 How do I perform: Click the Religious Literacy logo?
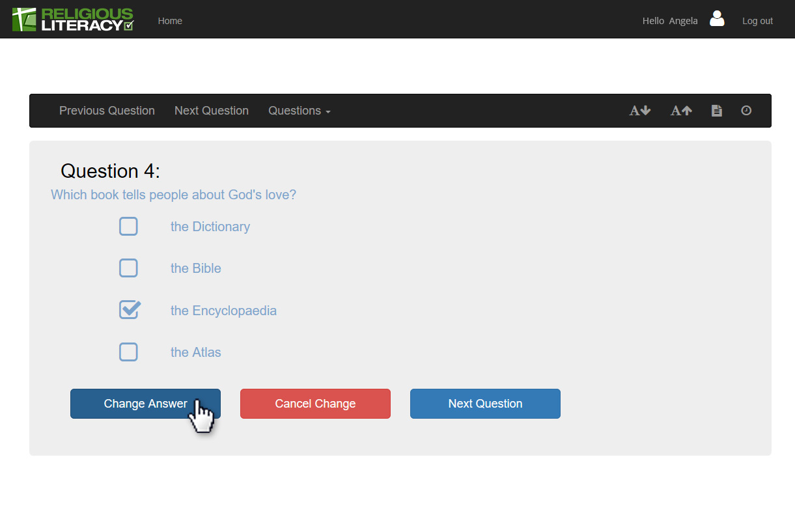(x=73, y=20)
